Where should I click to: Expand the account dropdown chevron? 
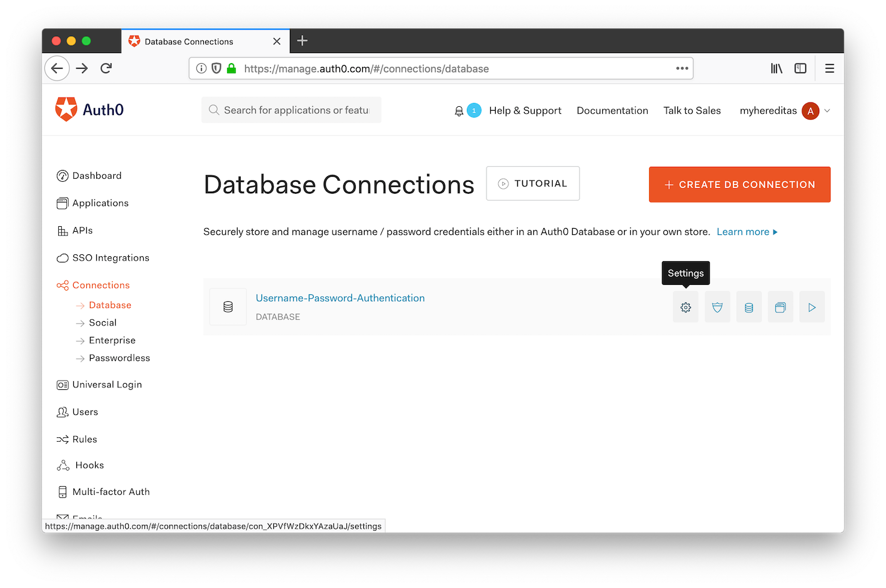click(x=827, y=111)
